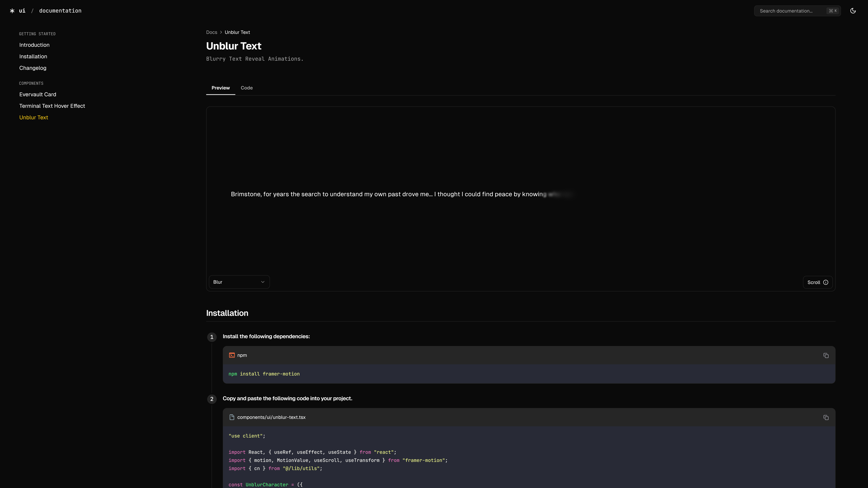
Task: Click the info icon in the Scroll button
Action: [x=825, y=282]
